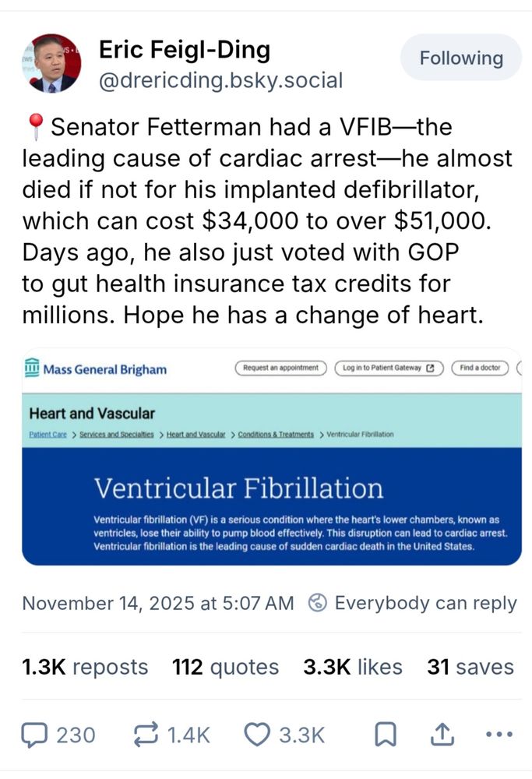532x779 pixels.
Task: View the 112 quotes list
Action: click(x=226, y=667)
